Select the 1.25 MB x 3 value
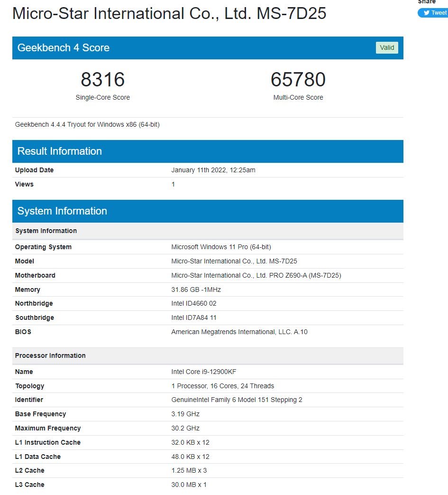 (x=189, y=471)
